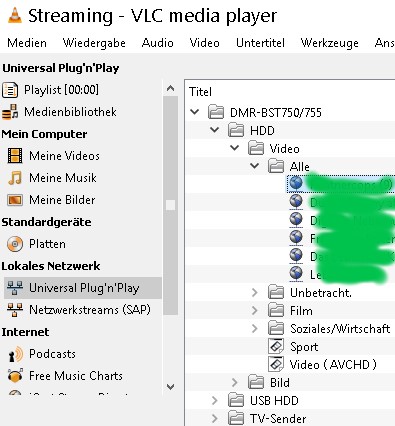
Task: Expand the Bild folder node
Action: pyautogui.click(x=235, y=382)
